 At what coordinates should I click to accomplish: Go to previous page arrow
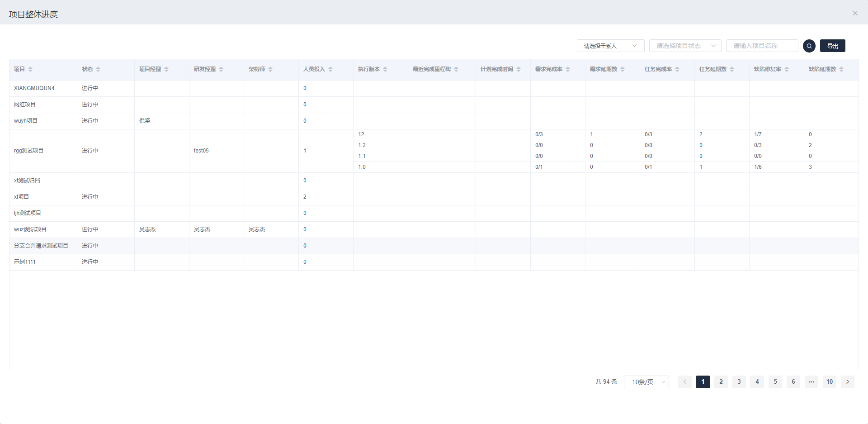click(x=685, y=382)
